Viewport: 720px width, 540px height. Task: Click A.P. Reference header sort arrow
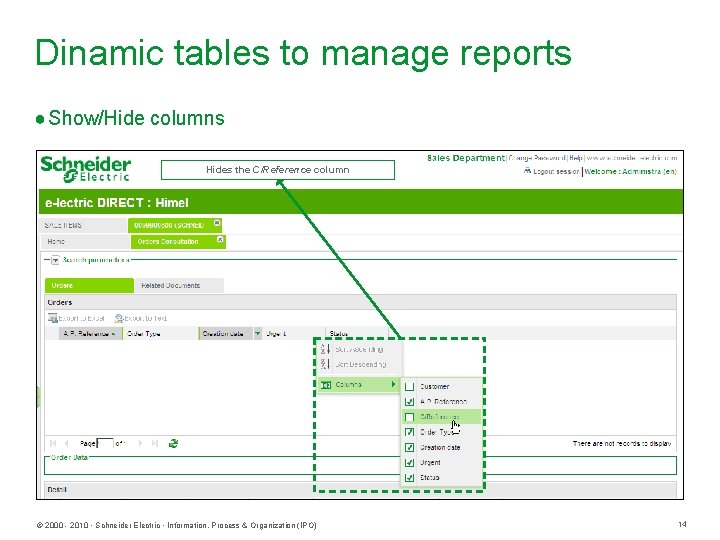point(113,334)
